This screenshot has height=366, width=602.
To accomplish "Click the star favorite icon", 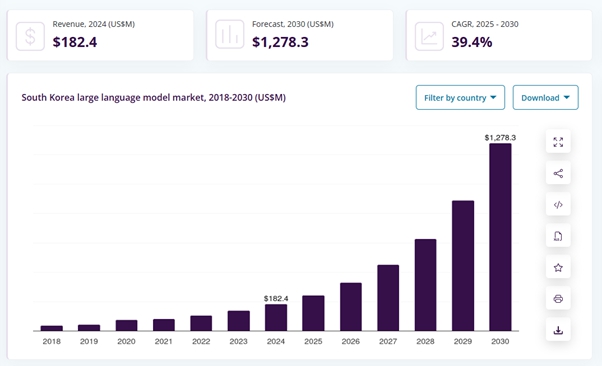I will tap(558, 267).
